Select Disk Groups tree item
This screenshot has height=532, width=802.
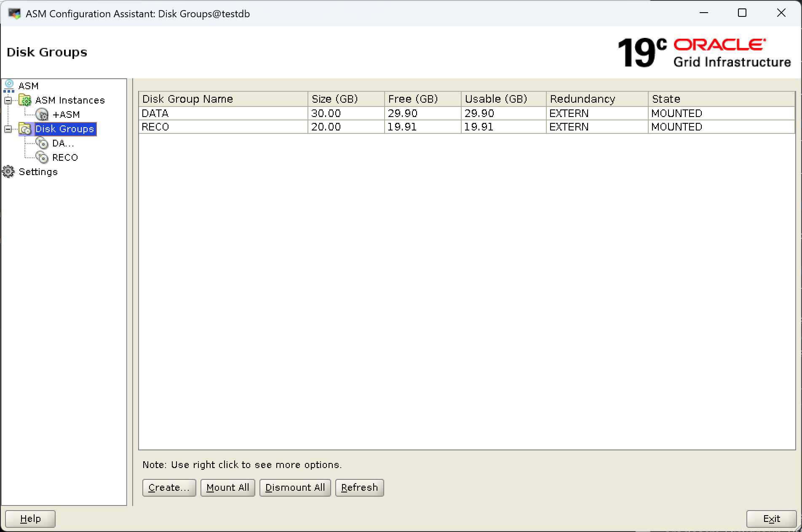click(x=65, y=129)
